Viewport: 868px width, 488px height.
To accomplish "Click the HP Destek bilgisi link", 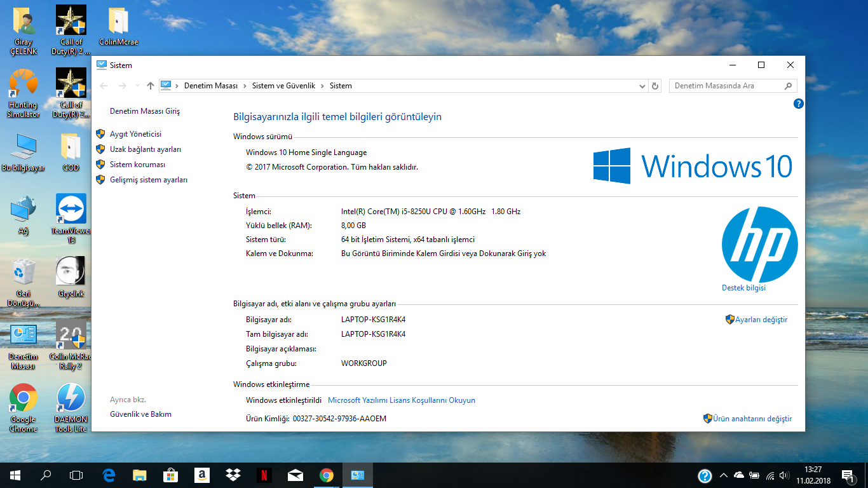I will point(743,288).
